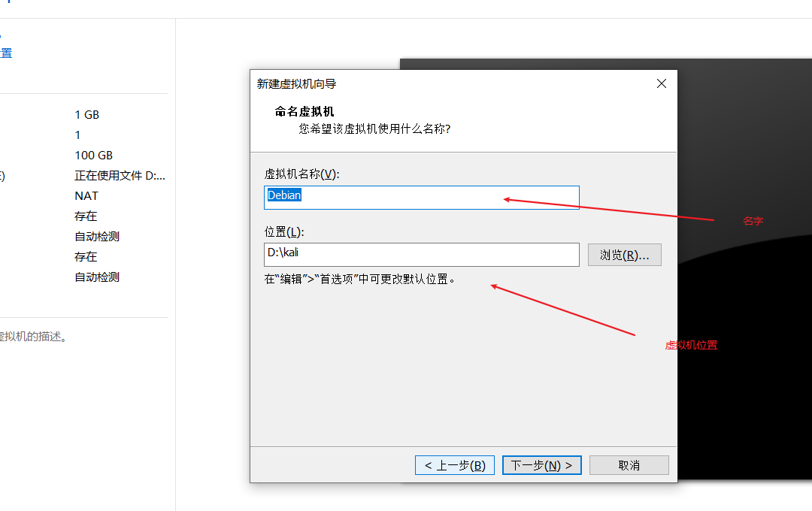Select the NAT network adapter value
The height and width of the screenshot is (511, 812).
86,195
